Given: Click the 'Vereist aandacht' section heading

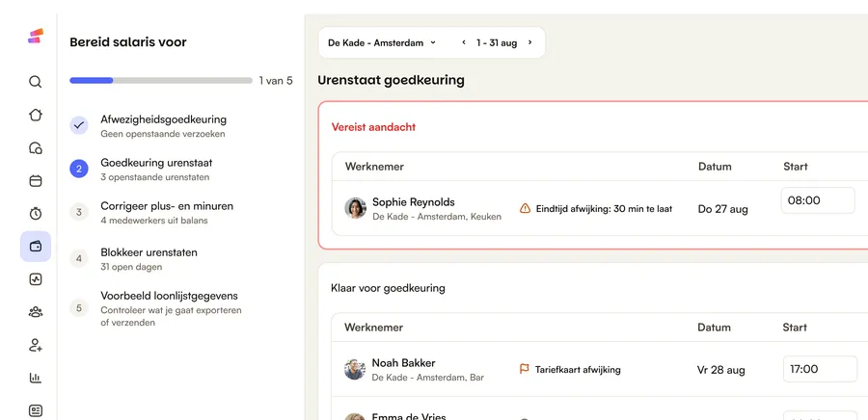Looking at the screenshot, I should [x=373, y=126].
